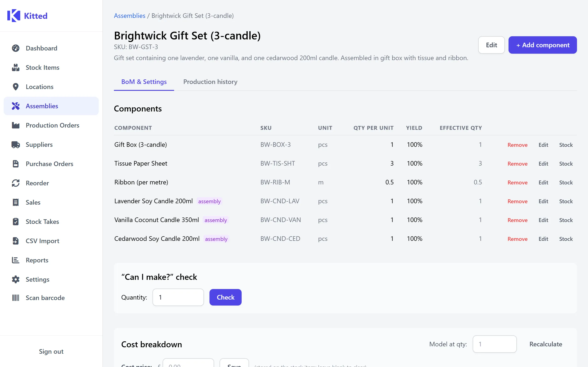Remove the Ribbon (per metre) component
Image resolution: width=588 pixels, height=367 pixels.
point(517,183)
